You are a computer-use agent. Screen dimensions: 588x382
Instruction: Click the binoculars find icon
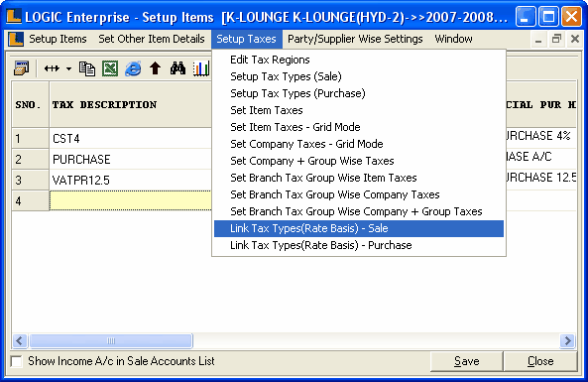(x=177, y=68)
